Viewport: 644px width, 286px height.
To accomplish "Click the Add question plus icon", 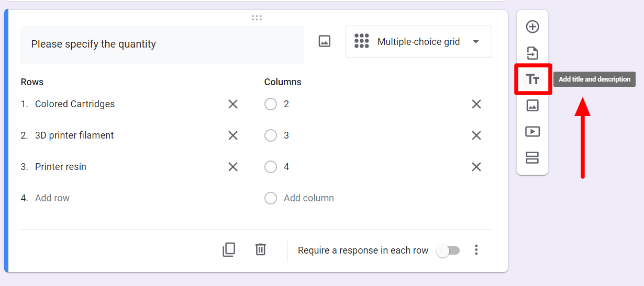I will tap(532, 27).
